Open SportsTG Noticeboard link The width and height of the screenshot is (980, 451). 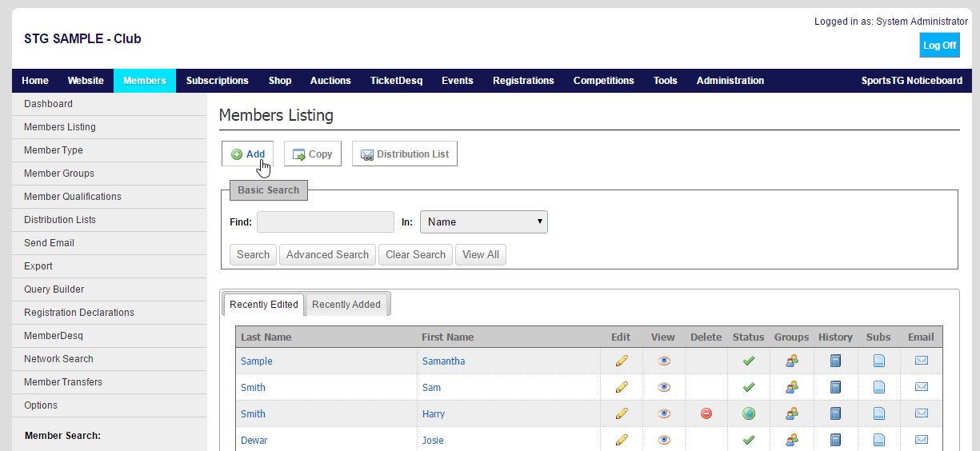coord(912,81)
